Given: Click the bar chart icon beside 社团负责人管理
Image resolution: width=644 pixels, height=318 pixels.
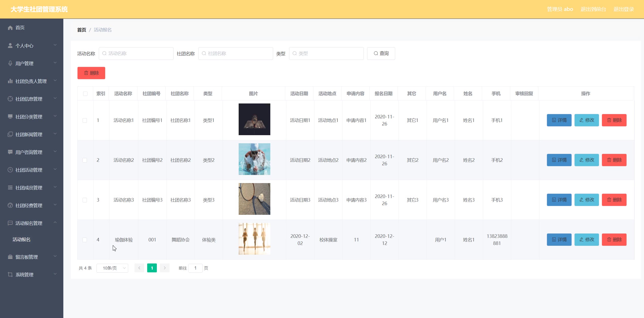Looking at the screenshot, I should (x=10, y=81).
